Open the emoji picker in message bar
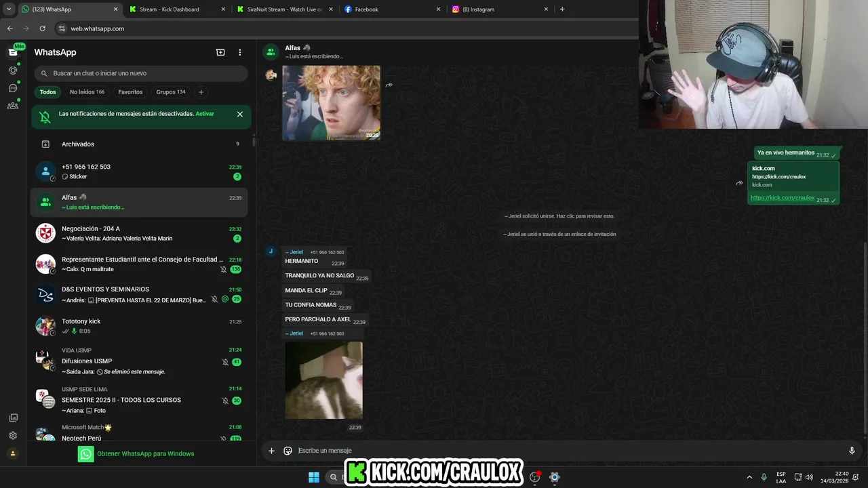Viewport: 868px width, 488px height. tap(288, 451)
